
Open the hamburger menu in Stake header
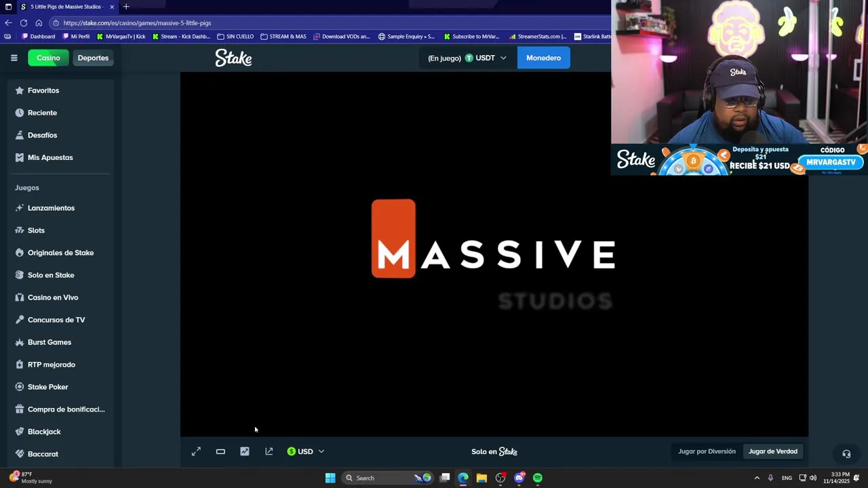coord(14,58)
